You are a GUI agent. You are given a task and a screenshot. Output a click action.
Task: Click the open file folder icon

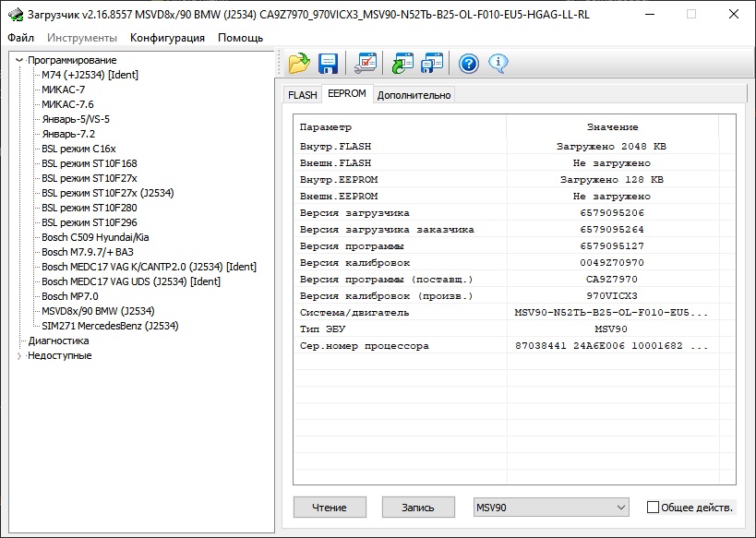point(299,64)
